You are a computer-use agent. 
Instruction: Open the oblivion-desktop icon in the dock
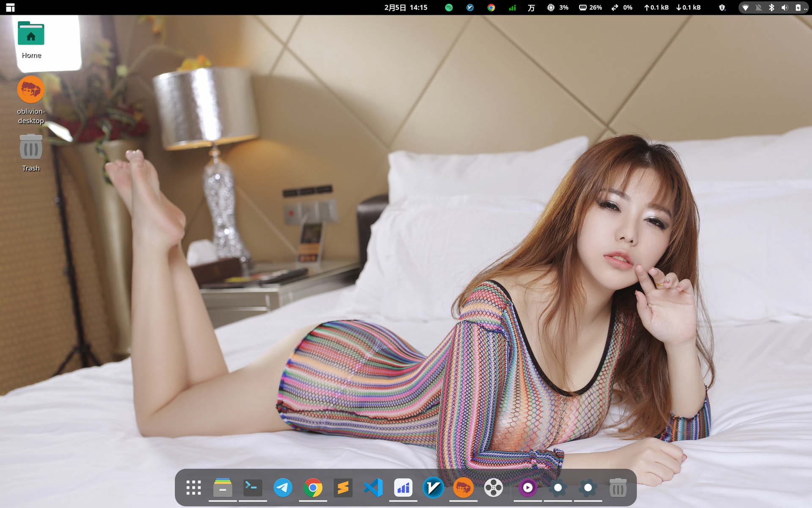(463, 488)
